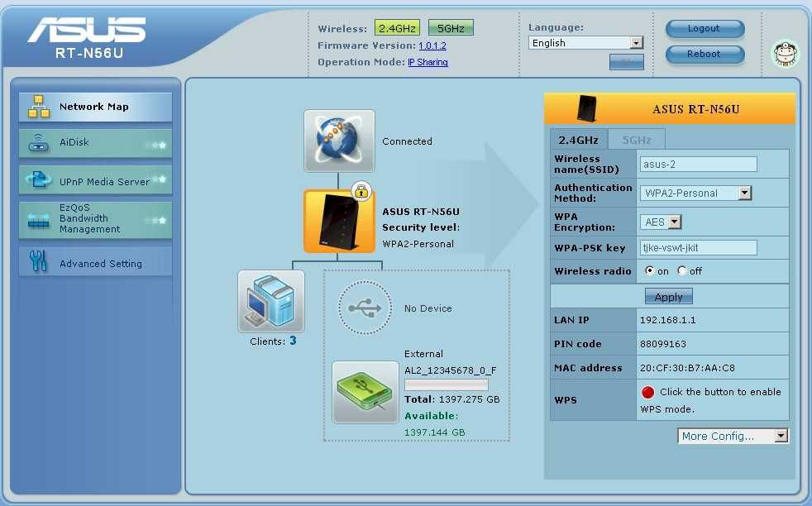Open Advanced Setting menu item
The height and width of the screenshot is (506, 812).
(x=95, y=261)
